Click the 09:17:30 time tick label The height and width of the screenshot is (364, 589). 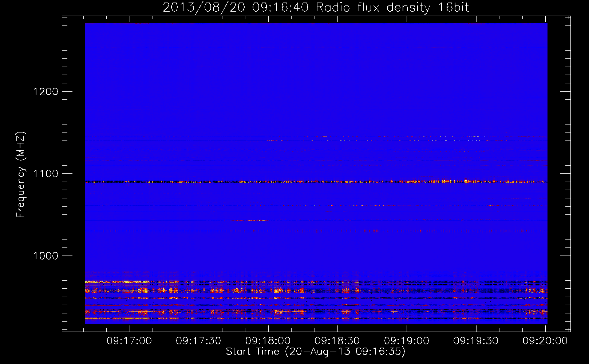[x=198, y=341]
